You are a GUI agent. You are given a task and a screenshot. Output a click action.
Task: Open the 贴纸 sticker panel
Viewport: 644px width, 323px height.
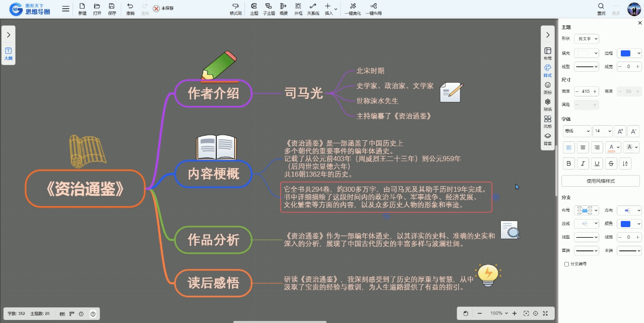point(547,104)
